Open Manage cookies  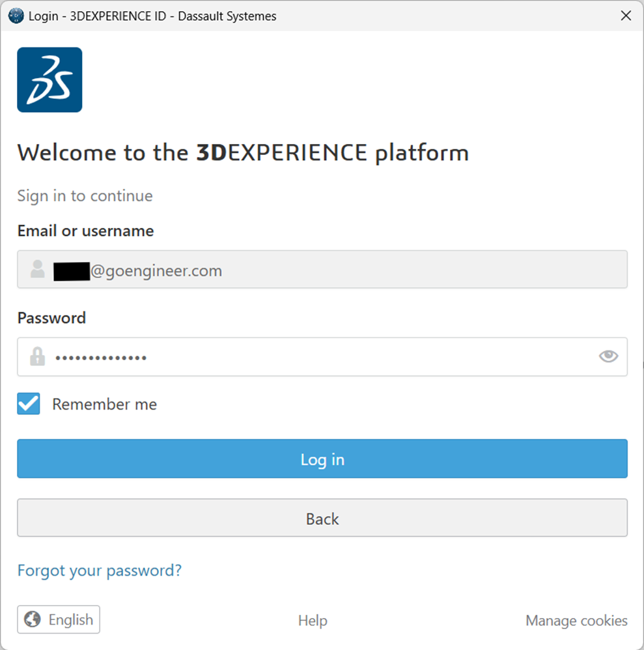point(576,621)
